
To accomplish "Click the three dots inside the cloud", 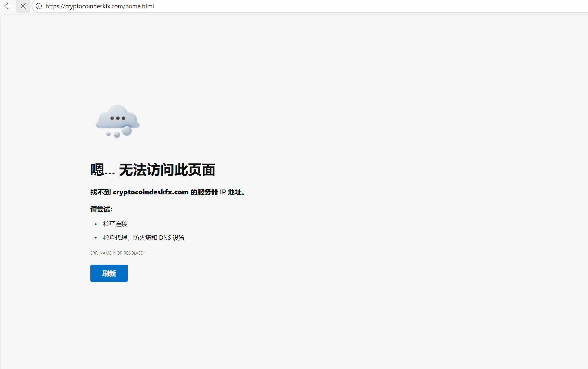I will tap(118, 118).
